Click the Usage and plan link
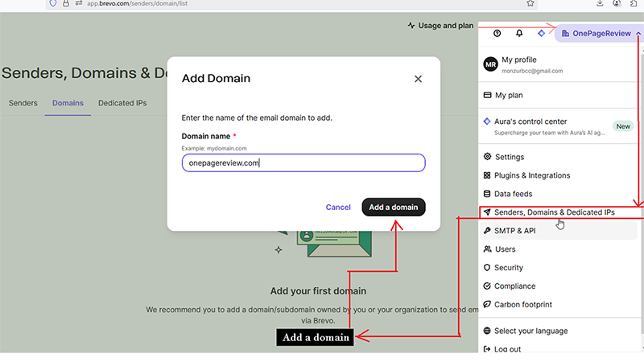The height and width of the screenshot is (362, 644). pyautogui.click(x=440, y=26)
